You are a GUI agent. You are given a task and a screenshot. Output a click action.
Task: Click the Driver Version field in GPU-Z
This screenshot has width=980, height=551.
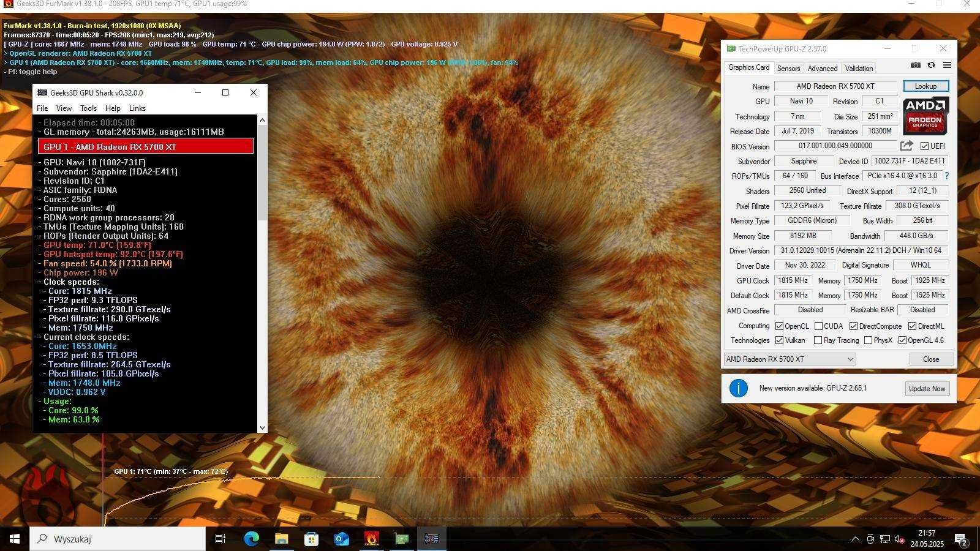click(x=861, y=250)
